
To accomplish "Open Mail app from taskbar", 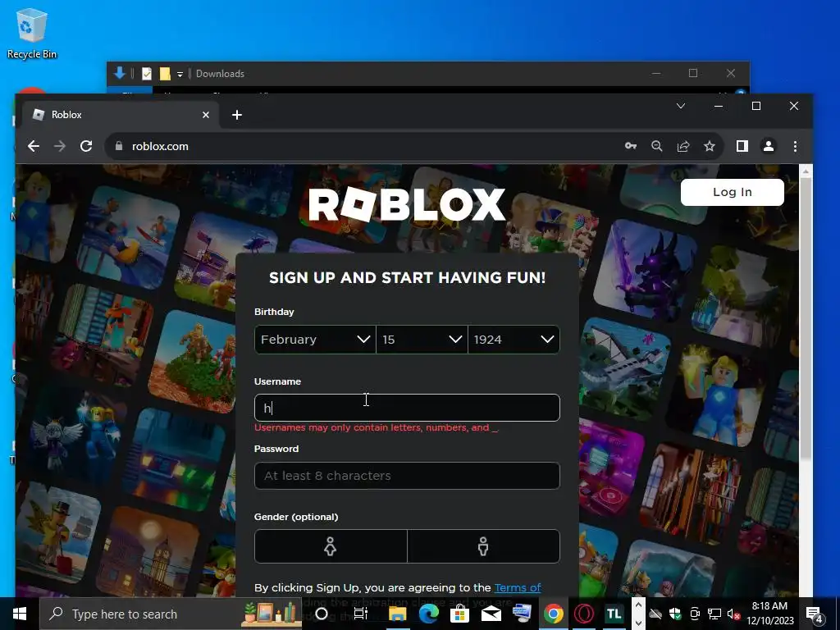I will coord(491,614).
